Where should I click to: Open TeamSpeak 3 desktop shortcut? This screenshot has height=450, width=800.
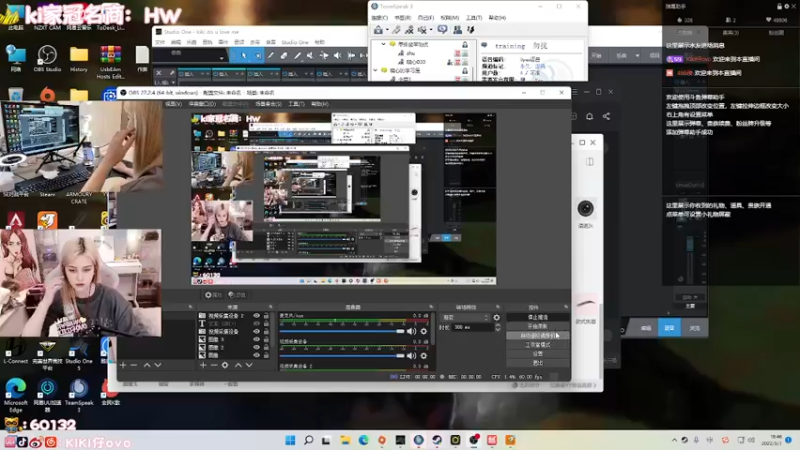79,395
